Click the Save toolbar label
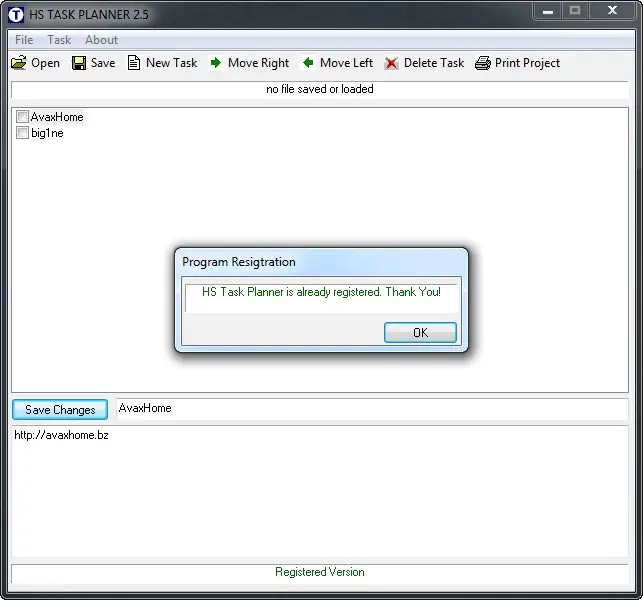643x600 pixels. tap(103, 63)
